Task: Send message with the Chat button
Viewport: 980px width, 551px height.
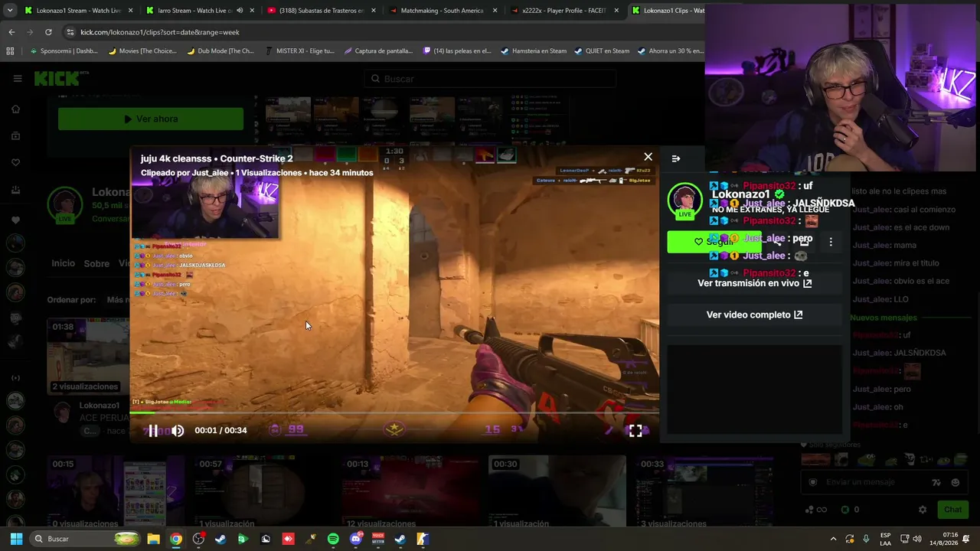Action: click(x=952, y=510)
